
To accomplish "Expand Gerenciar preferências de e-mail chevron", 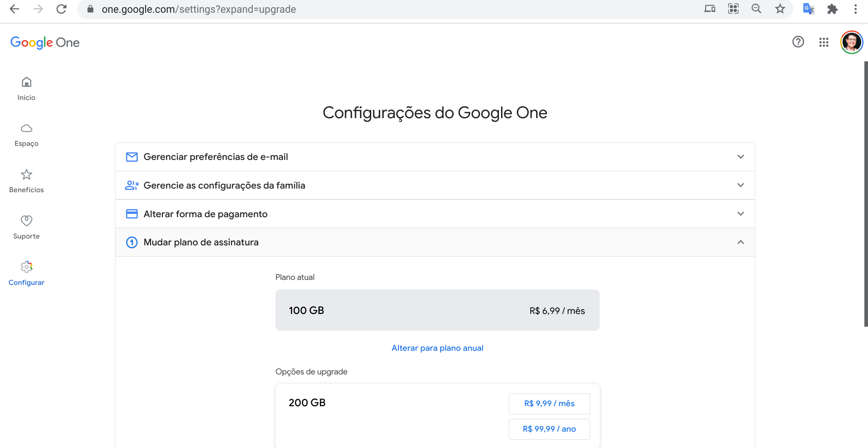I will pos(741,157).
